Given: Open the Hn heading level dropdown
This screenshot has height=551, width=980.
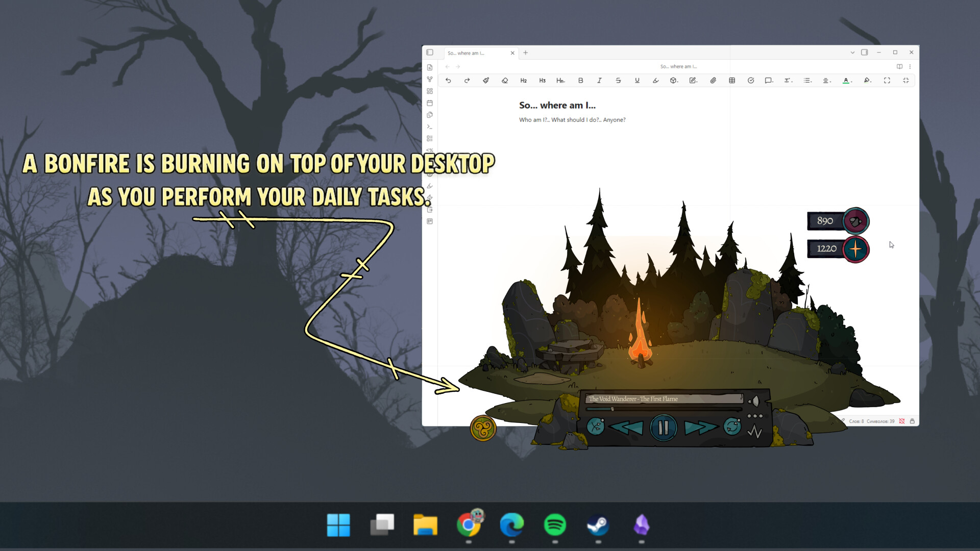Looking at the screenshot, I should pyautogui.click(x=560, y=81).
